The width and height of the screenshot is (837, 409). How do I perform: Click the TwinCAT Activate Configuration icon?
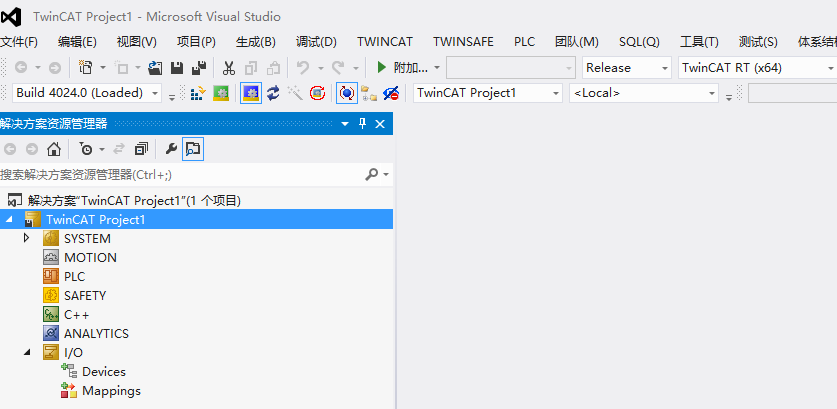198,93
